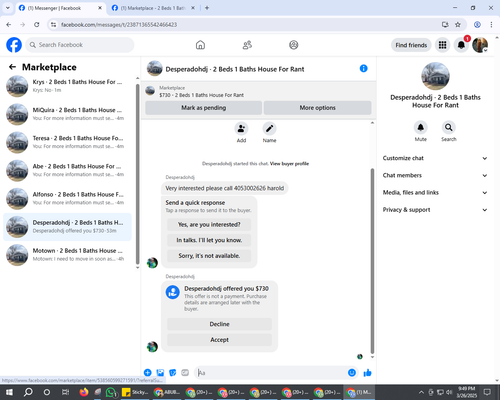The width and height of the screenshot is (500, 400).
Task: Add people to the chat
Action: click(x=241, y=129)
